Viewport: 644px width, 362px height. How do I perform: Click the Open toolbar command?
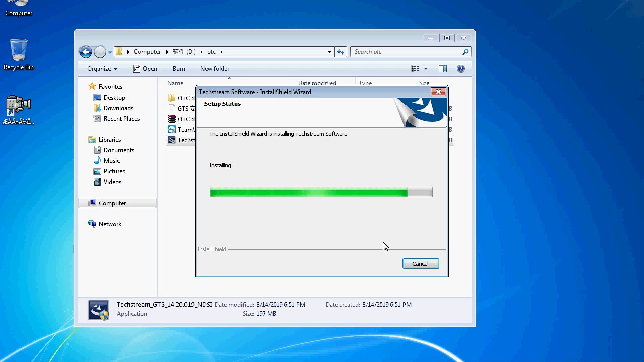click(x=145, y=69)
